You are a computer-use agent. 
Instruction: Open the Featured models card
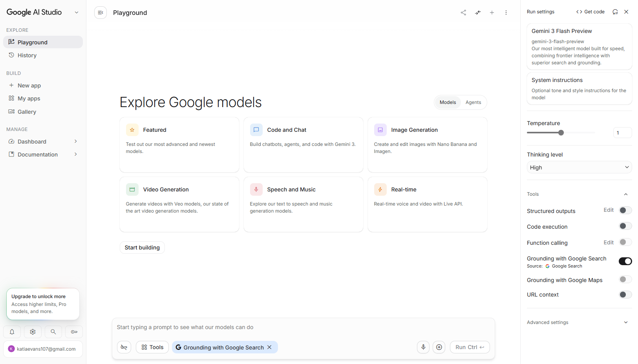pyautogui.click(x=179, y=145)
